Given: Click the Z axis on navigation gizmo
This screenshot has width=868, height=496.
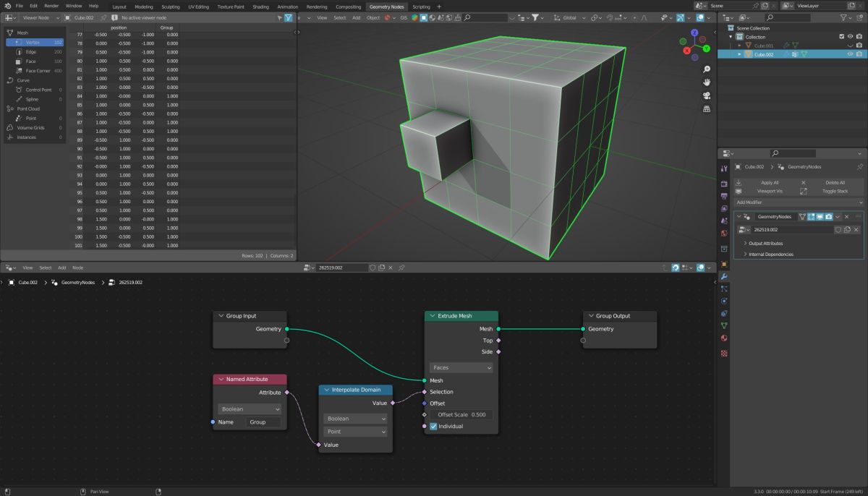Looking at the screenshot, I should point(694,33).
